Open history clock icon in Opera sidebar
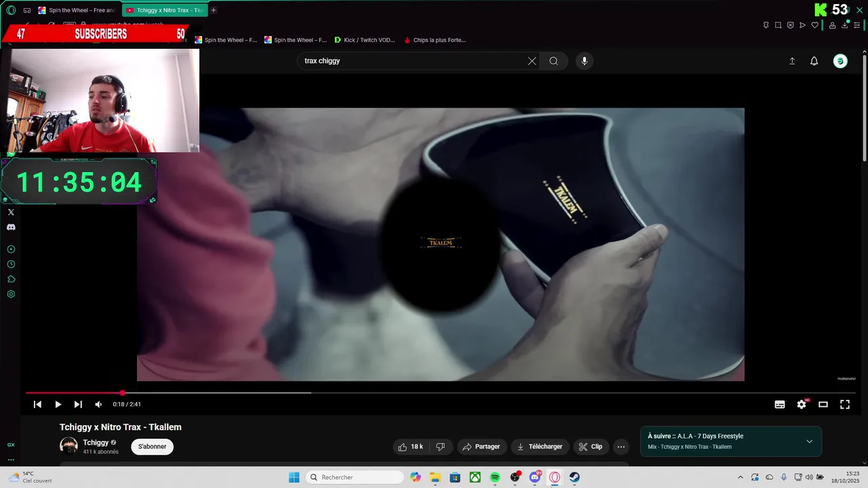 [11, 264]
